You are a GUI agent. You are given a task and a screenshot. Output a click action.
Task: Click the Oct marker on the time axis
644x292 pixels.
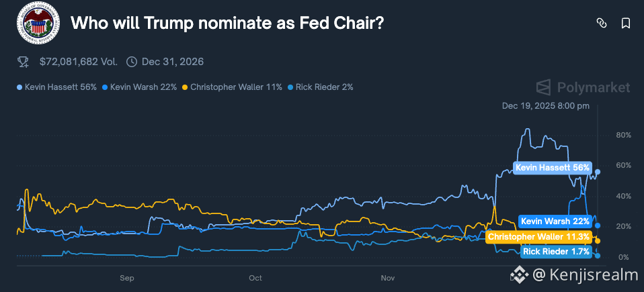tap(255, 277)
